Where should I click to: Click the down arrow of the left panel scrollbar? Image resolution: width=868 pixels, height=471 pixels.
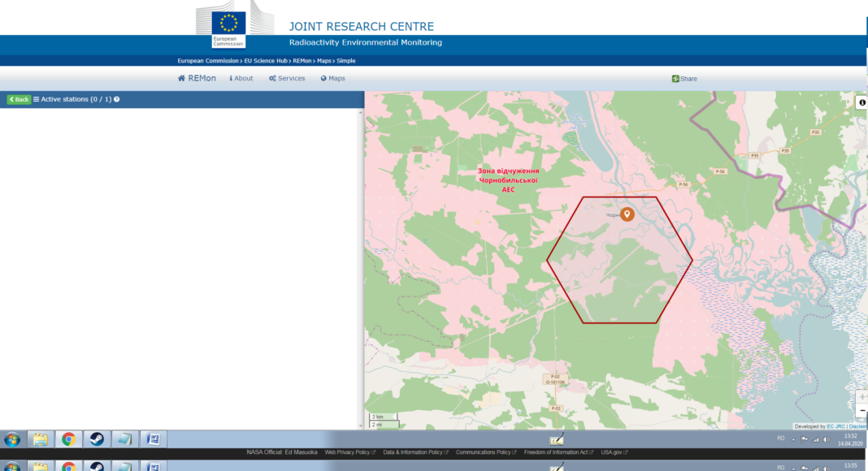[x=361, y=426]
